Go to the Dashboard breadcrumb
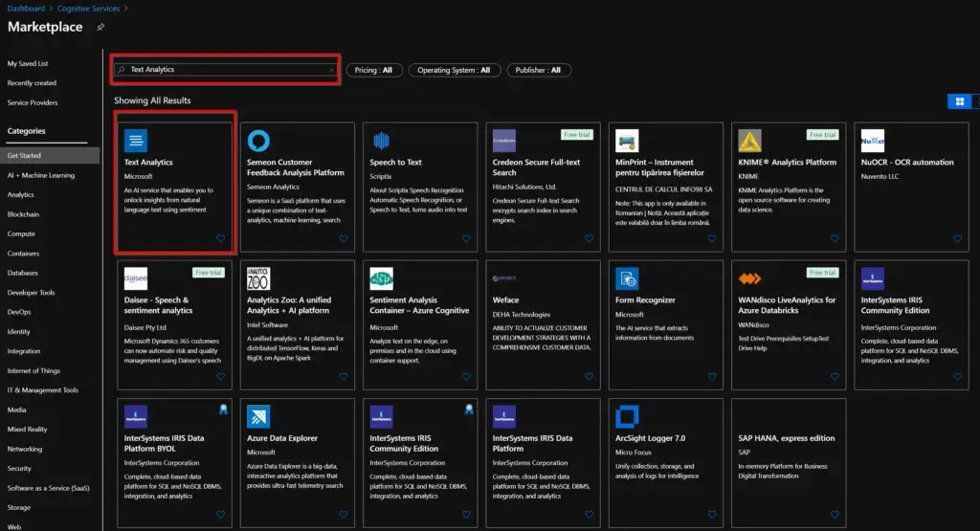The height and width of the screenshot is (531, 980). pos(26,8)
